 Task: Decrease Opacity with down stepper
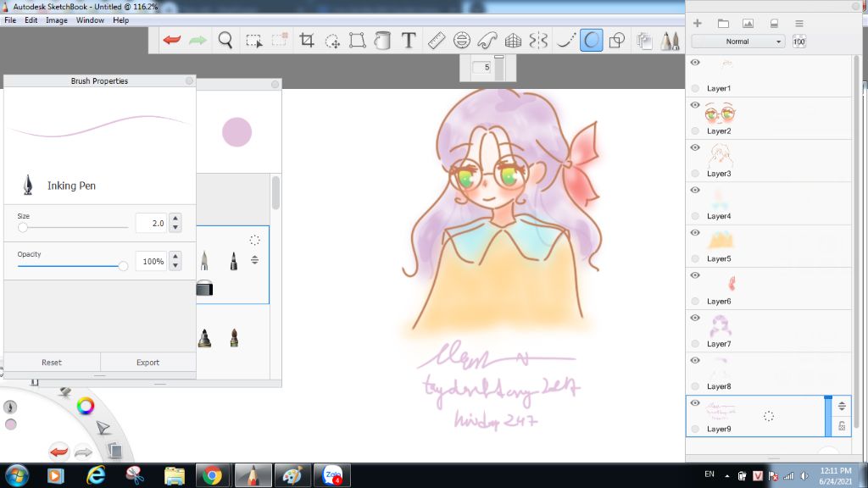tap(175, 265)
